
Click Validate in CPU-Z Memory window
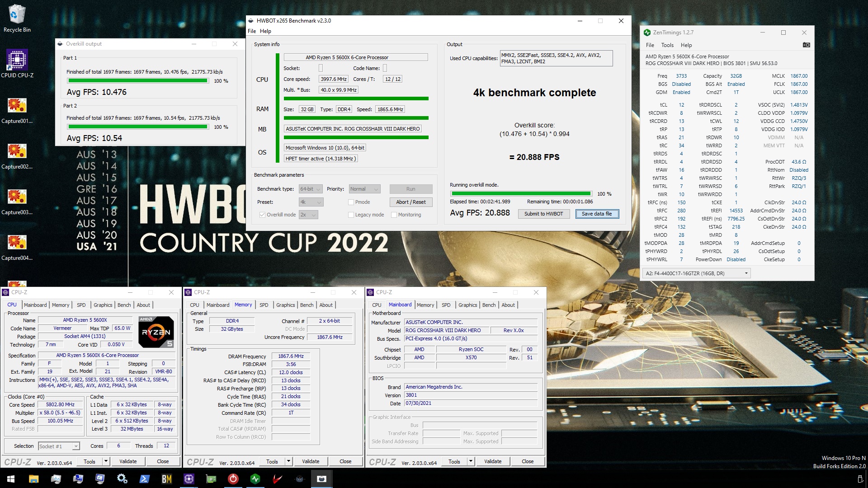click(x=311, y=461)
